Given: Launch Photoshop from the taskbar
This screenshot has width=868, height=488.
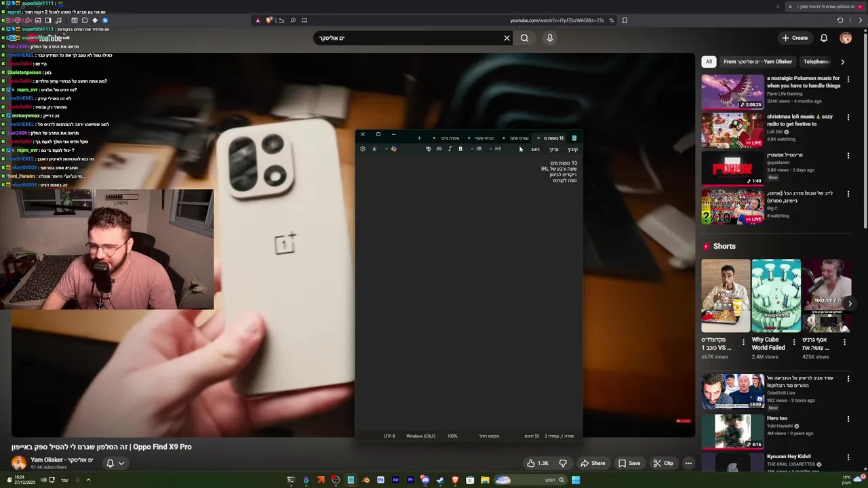Looking at the screenshot, I should (x=380, y=480).
